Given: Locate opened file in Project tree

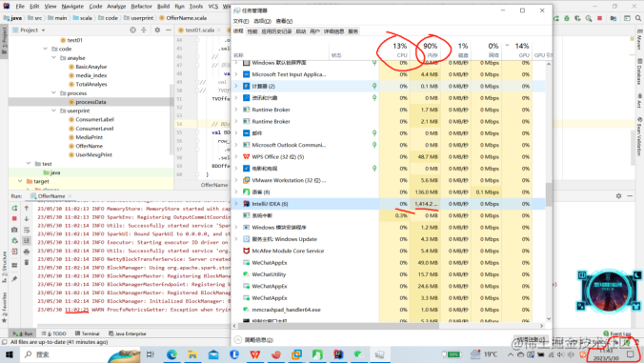Looking at the screenshot, I should point(132,30).
